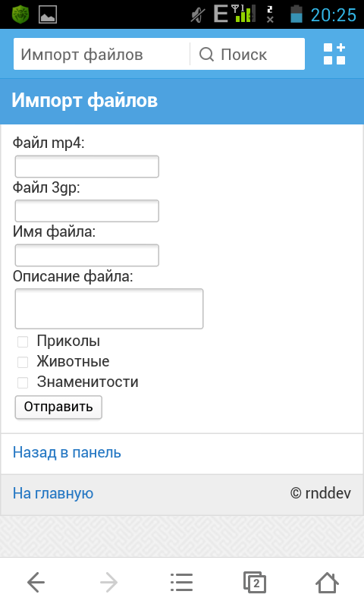
Task: Open the green shield antivirus notification
Action: point(20,14)
